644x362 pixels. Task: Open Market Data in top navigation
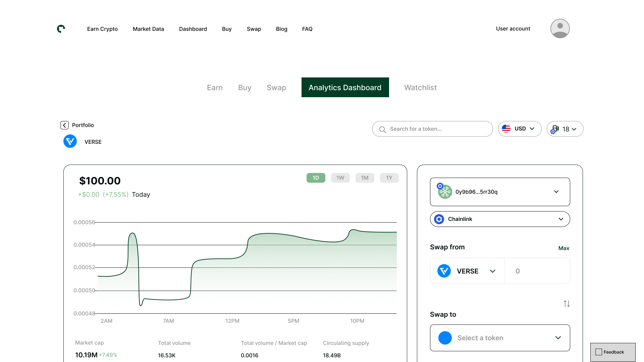coord(148,29)
